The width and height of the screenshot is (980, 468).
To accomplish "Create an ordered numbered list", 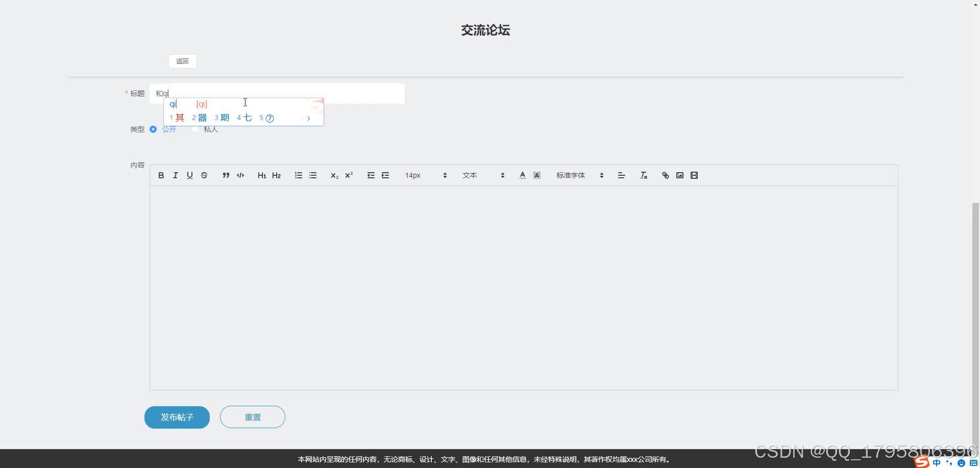I will (x=299, y=175).
